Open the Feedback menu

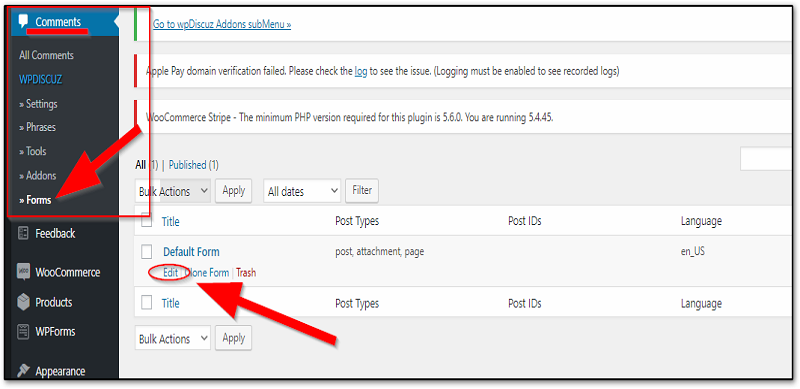(x=55, y=234)
